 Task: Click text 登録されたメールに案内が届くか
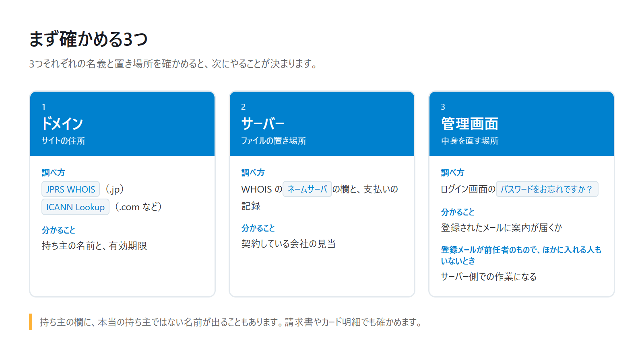click(502, 228)
